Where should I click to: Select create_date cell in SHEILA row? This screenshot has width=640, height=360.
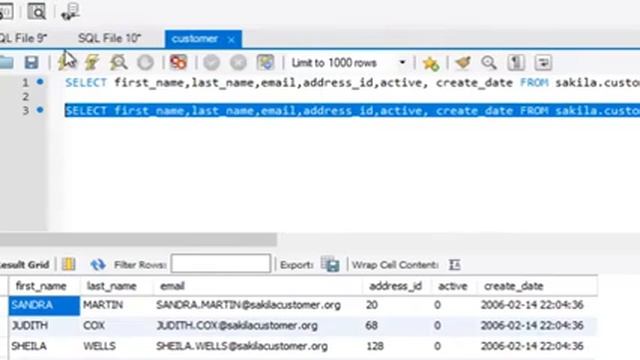pos(537,346)
